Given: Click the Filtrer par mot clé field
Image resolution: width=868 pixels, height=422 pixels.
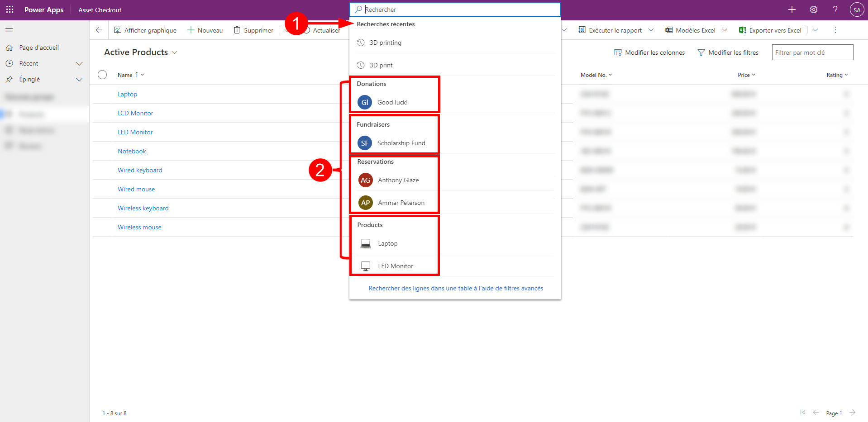Looking at the screenshot, I should point(812,52).
